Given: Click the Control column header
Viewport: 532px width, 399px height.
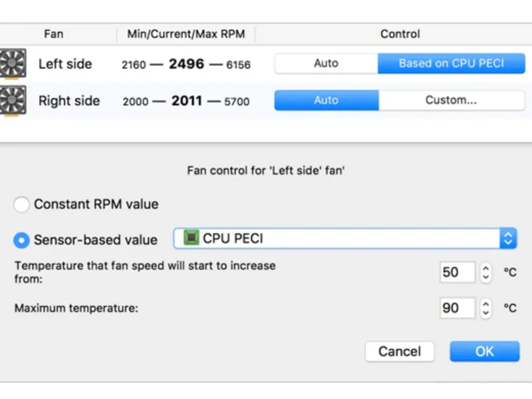Looking at the screenshot, I should [x=400, y=34].
